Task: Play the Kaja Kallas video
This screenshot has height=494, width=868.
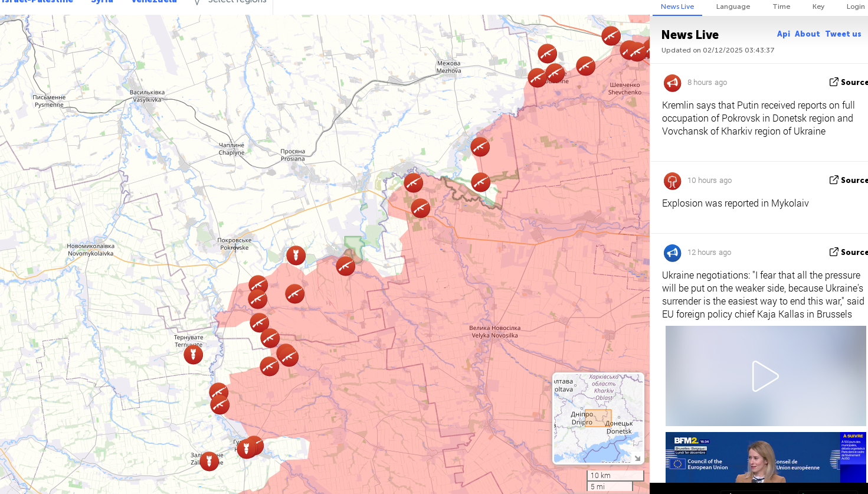Action: point(765,376)
